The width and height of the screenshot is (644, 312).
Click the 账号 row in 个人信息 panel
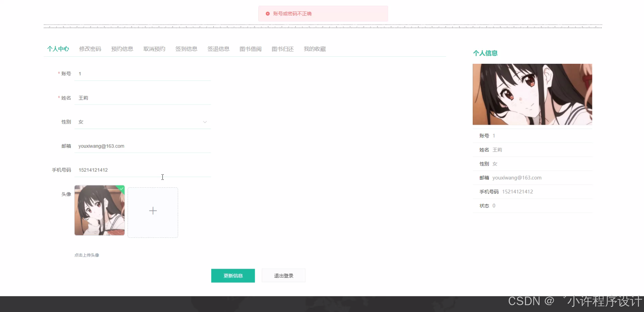click(533, 136)
